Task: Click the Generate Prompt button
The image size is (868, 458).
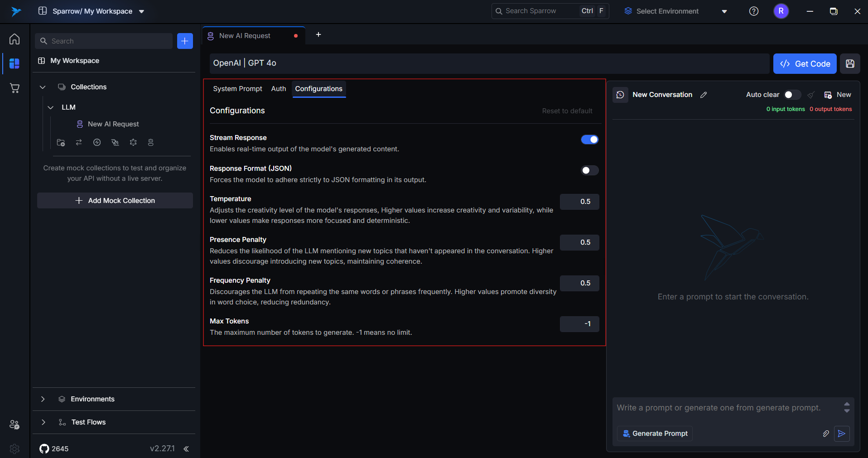Action: point(655,434)
